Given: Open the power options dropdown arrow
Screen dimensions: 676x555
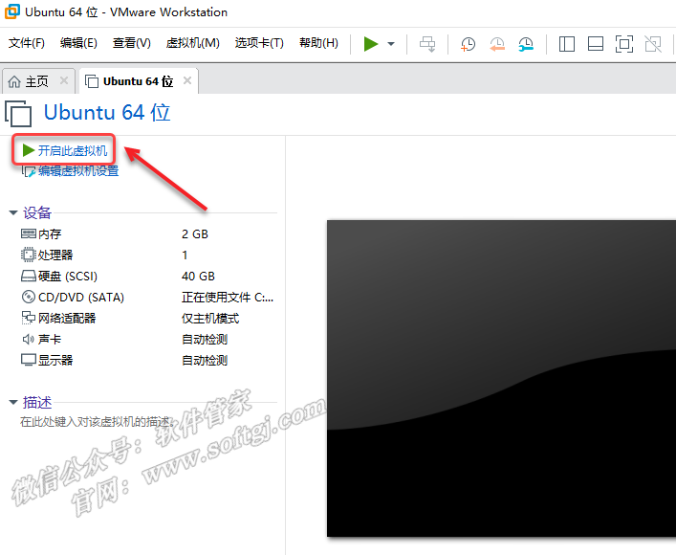Looking at the screenshot, I should coord(391,44).
